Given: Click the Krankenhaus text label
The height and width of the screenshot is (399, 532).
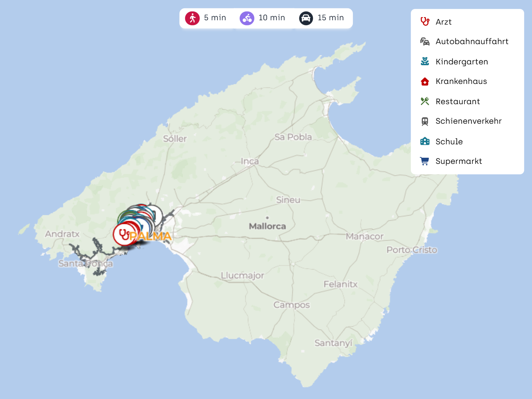Looking at the screenshot, I should [x=461, y=81].
